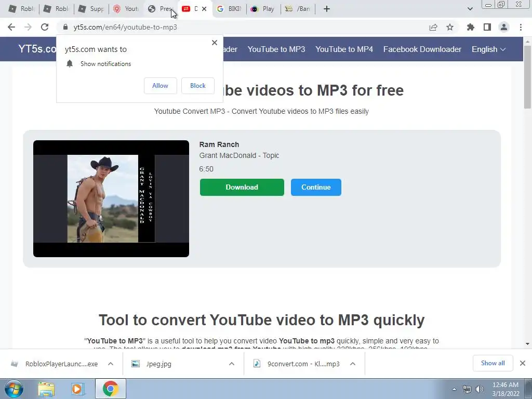This screenshot has height=399, width=532.
Task: Click the YT5s.com site logo
Action: pos(37,49)
